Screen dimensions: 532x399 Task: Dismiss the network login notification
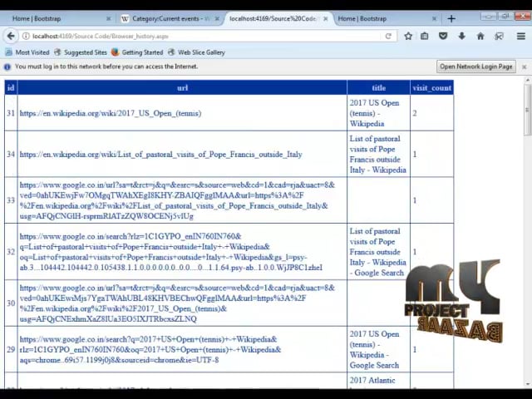[525, 66]
